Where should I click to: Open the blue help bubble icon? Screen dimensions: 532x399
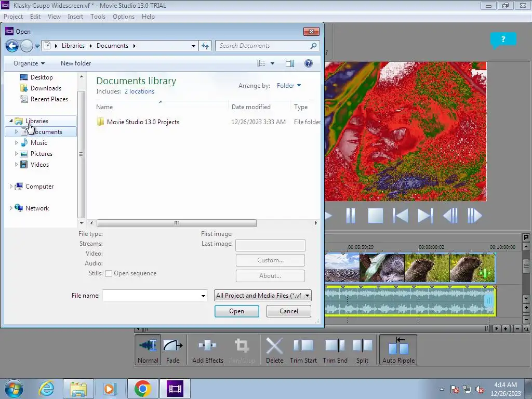(503, 41)
